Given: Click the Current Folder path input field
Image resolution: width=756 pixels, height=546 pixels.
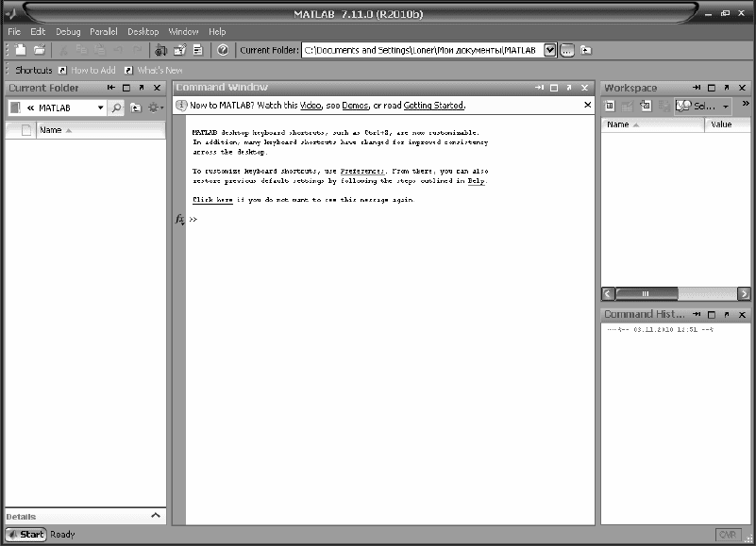Looking at the screenshot, I should coord(422,50).
